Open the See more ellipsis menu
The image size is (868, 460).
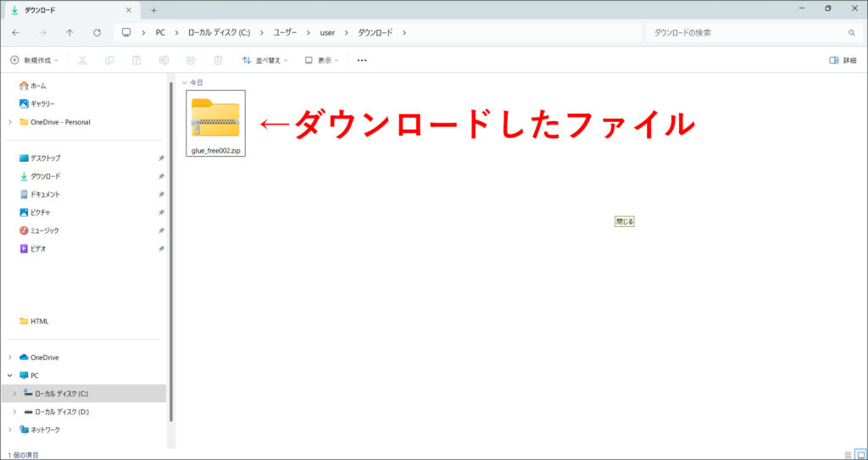362,60
